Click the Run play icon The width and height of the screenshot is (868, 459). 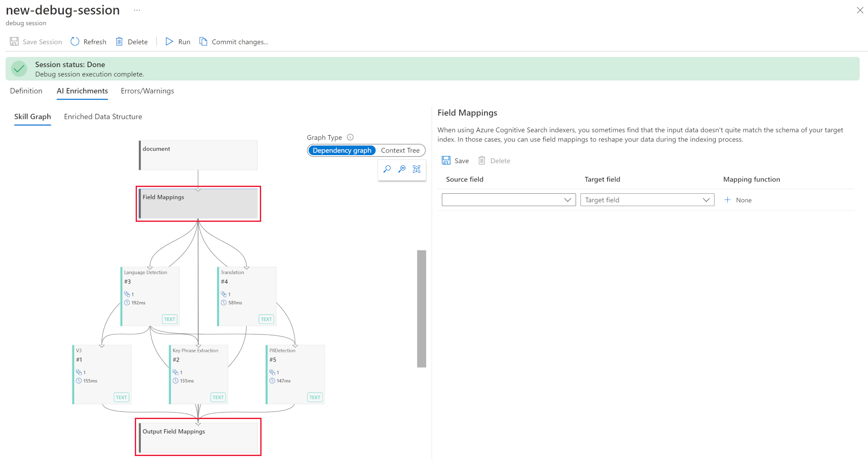[x=169, y=41]
